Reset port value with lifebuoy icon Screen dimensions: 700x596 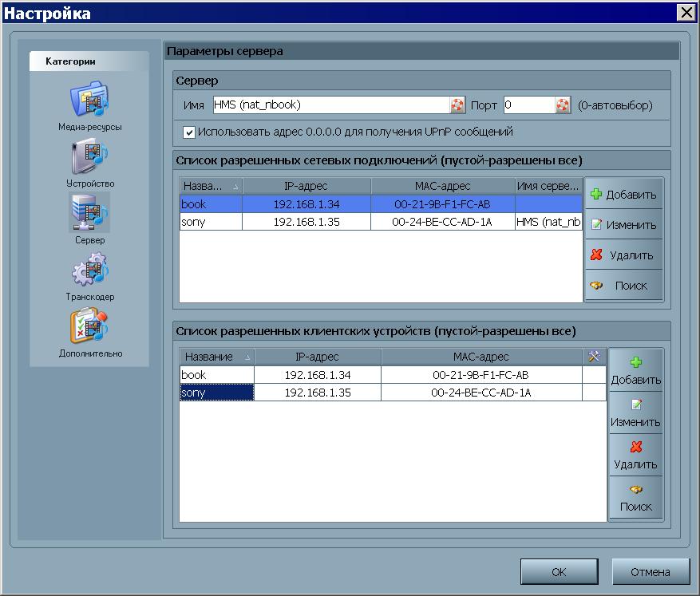563,105
